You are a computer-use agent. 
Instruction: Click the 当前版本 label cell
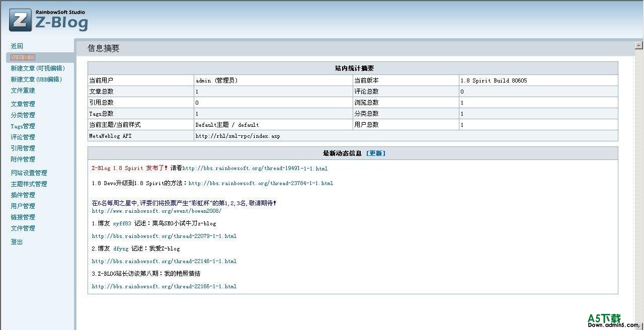[x=406, y=80]
